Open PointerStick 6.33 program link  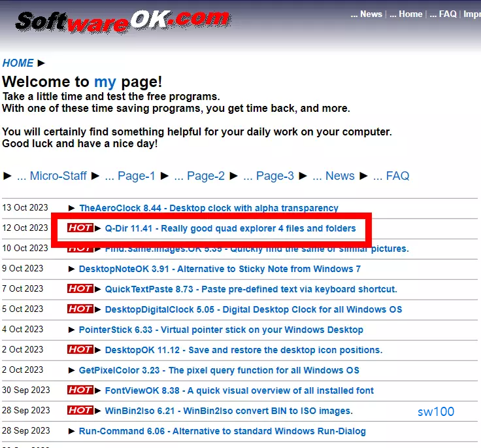pos(221,330)
